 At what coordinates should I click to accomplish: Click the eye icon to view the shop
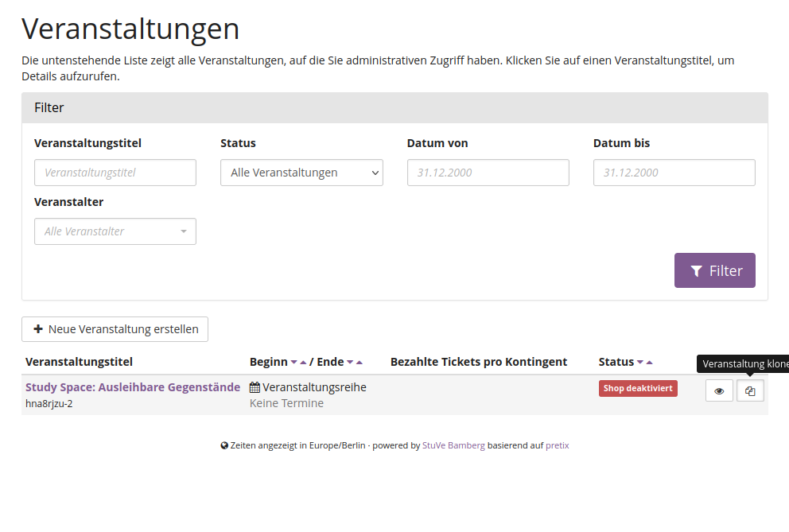click(719, 391)
